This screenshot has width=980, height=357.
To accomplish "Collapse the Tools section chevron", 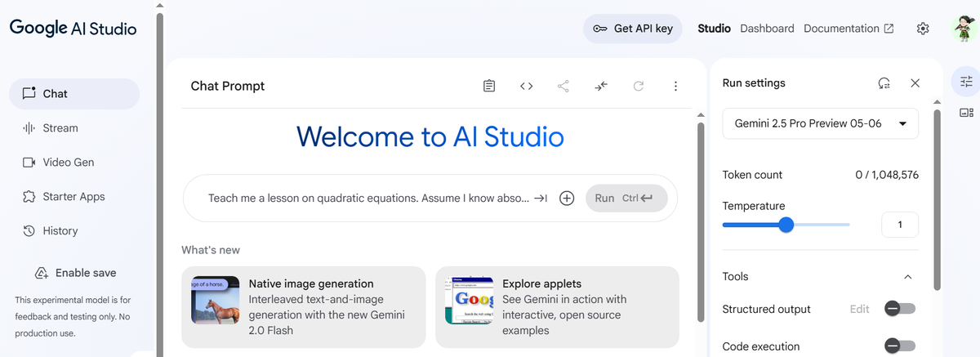I will (x=908, y=277).
